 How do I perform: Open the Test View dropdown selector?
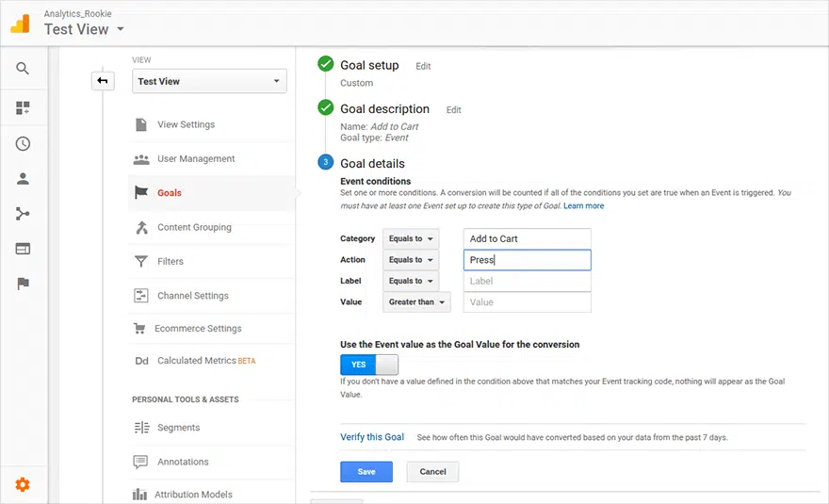pos(208,82)
